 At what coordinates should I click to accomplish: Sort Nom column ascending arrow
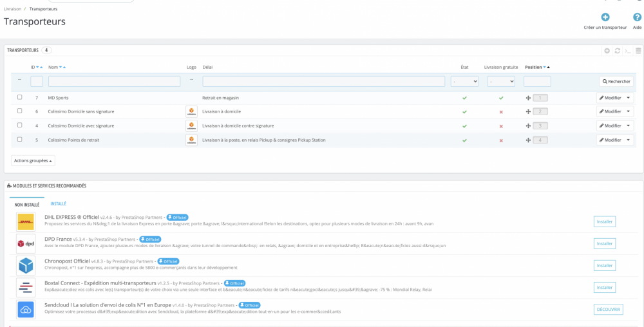pos(64,68)
